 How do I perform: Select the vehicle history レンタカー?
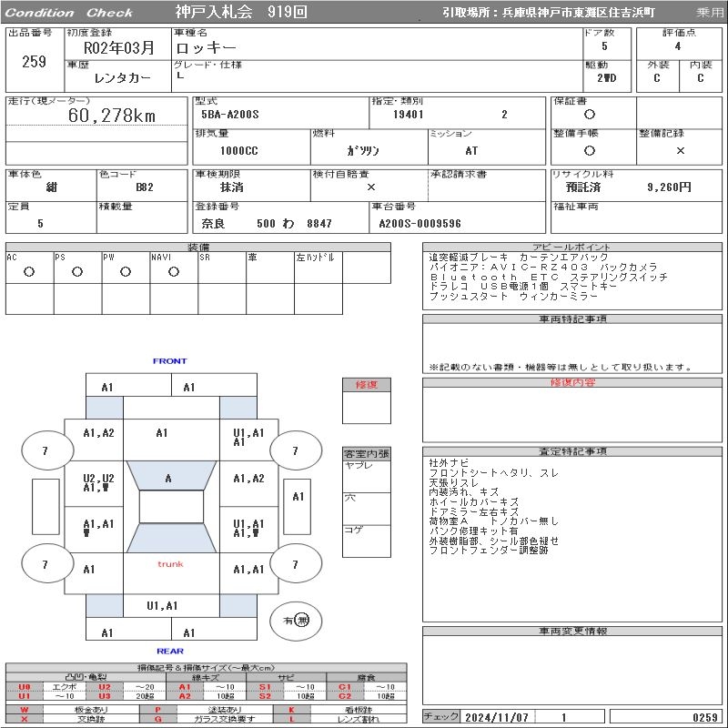point(122,78)
